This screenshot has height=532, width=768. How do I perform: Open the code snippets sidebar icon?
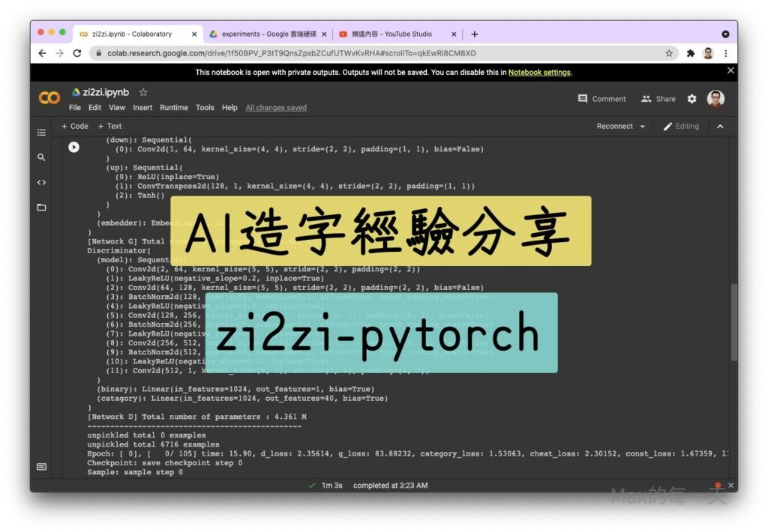pos(41,182)
